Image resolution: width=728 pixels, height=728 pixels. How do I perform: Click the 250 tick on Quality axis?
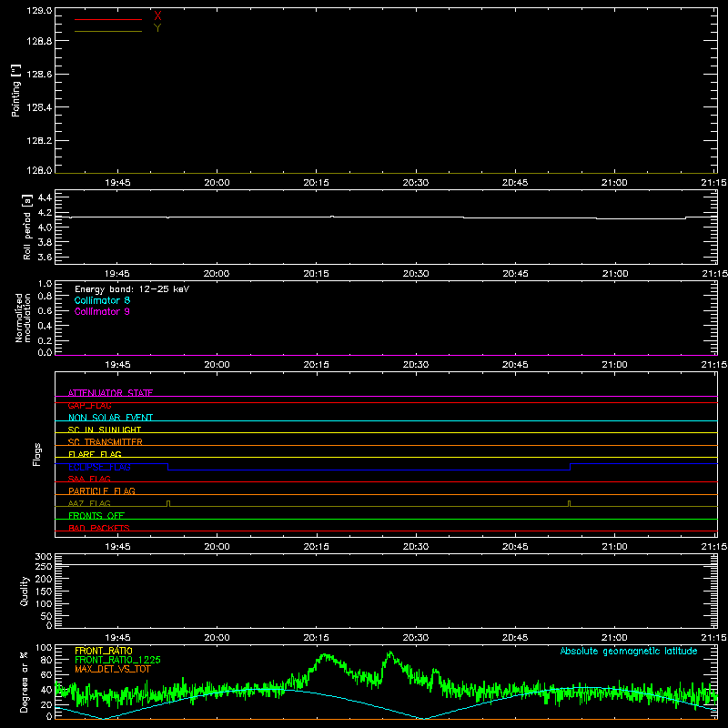pyautogui.click(x=43, y=566)
